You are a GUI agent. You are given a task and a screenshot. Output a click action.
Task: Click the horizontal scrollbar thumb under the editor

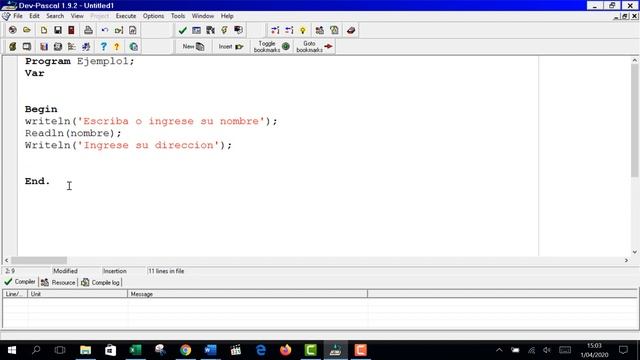coord(39,260)
